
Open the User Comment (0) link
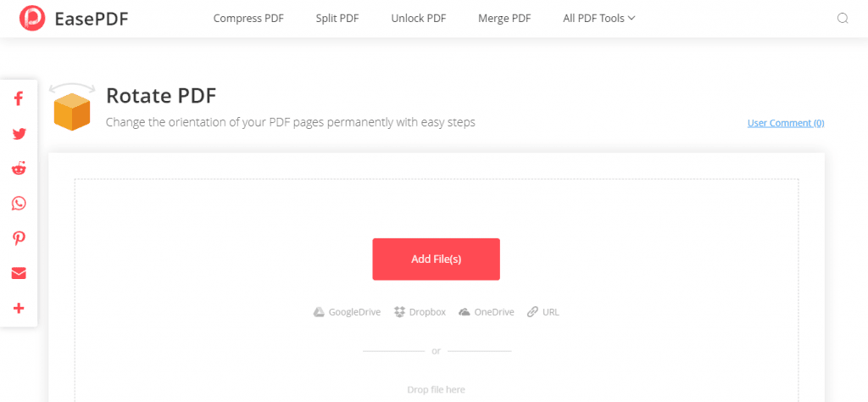[786, 123]
